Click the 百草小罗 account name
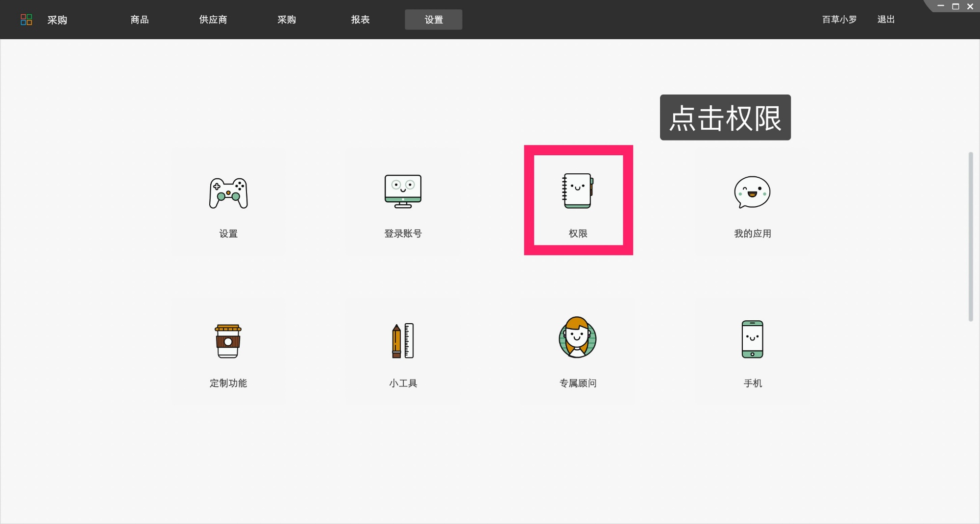Viewport: 980px width, 524px height. 839,20
